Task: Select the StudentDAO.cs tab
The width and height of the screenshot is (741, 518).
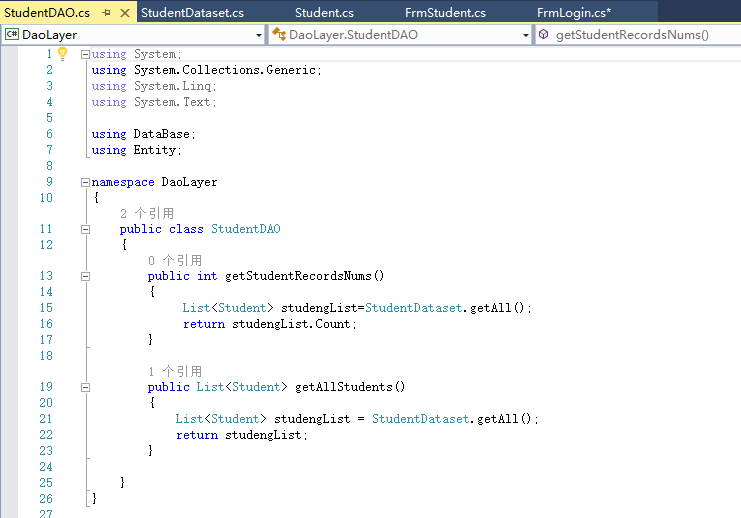Action: pos(47,13)
